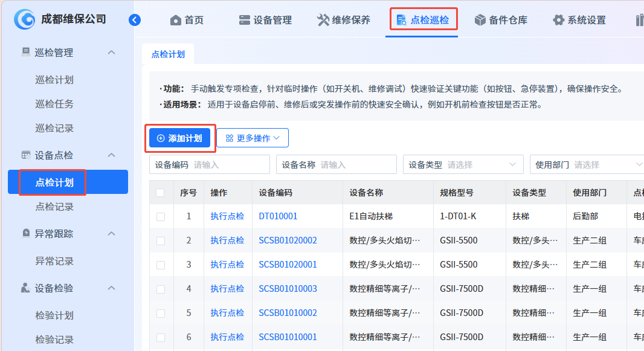Viewport: 644px width, 351px height.
Task: Open device code SCSB01010003 link
Action: coord(288,289)
